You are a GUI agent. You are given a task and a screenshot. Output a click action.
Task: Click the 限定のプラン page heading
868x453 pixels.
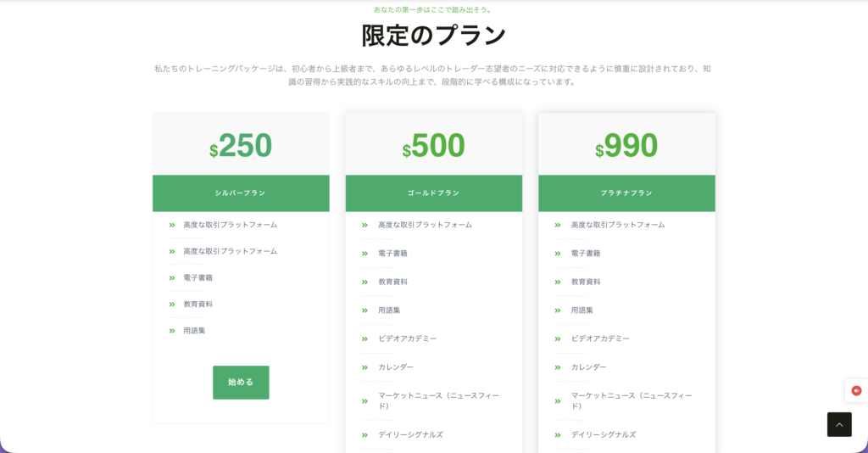[x=434, y=36]
